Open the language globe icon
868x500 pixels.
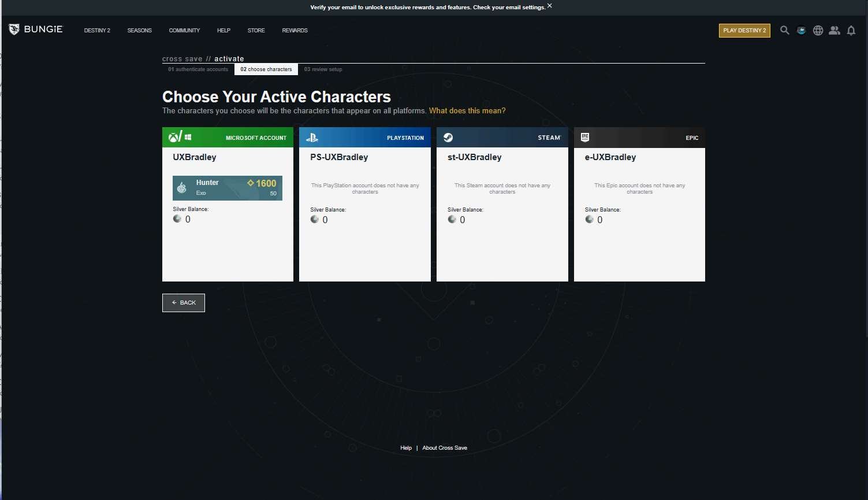(818, 30)
